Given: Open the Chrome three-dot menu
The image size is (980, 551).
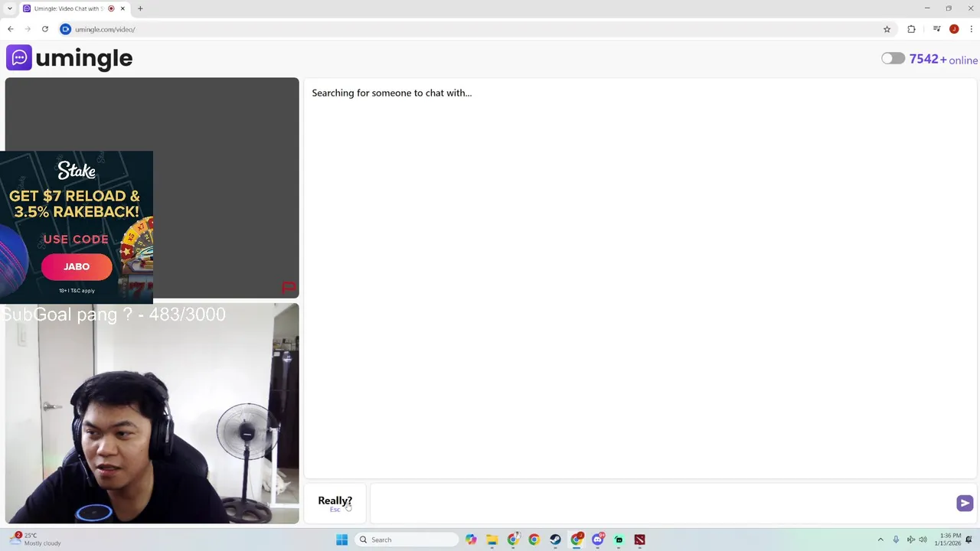Looking at the screenshot, I should [x=971, y=29].
